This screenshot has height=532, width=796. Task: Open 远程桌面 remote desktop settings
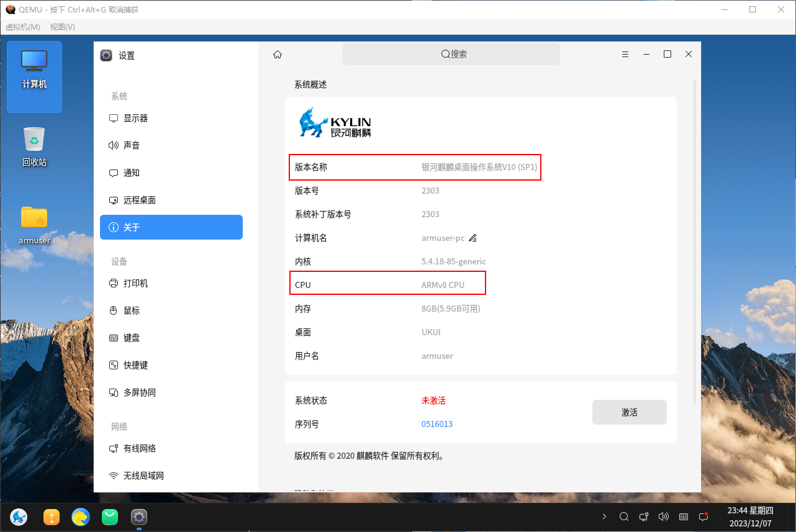171,200
